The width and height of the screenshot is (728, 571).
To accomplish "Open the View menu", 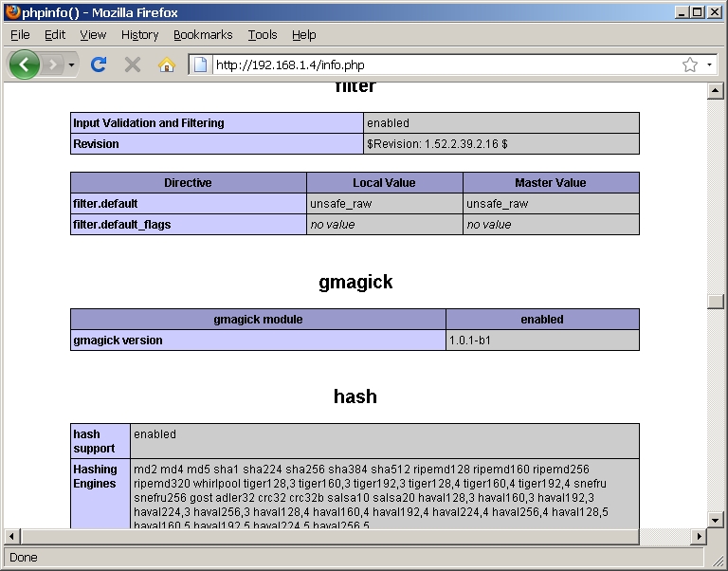I will click(93, 35).
